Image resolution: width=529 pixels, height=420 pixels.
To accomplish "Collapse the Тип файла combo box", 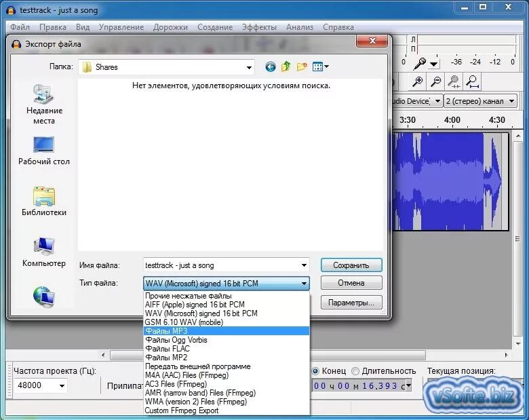I will pyautogui.click(x=304, y=283).
